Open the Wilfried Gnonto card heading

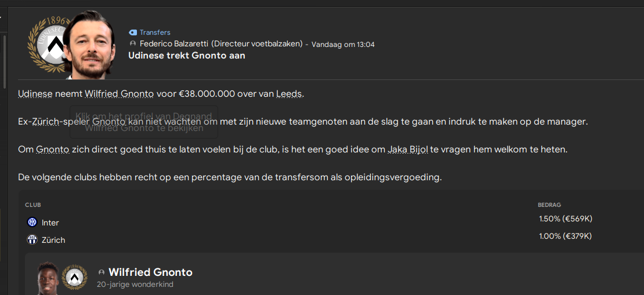(x=150, y=272)
